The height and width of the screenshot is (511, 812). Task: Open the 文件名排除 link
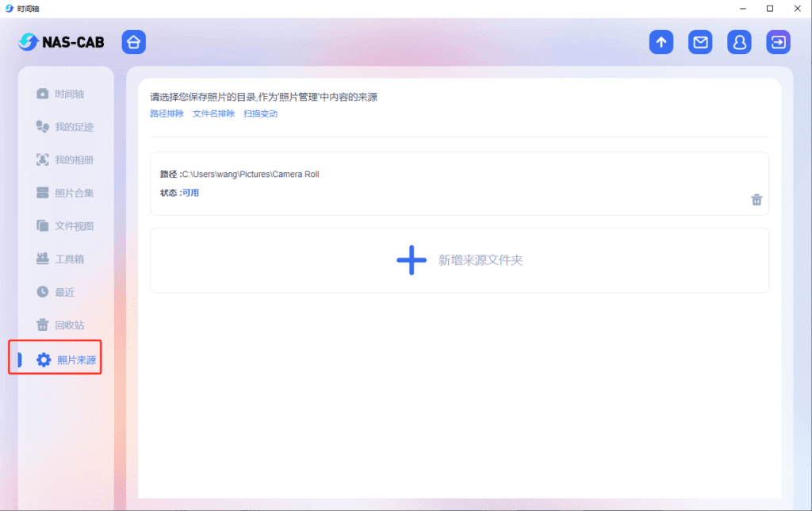(x=213, y=113)
